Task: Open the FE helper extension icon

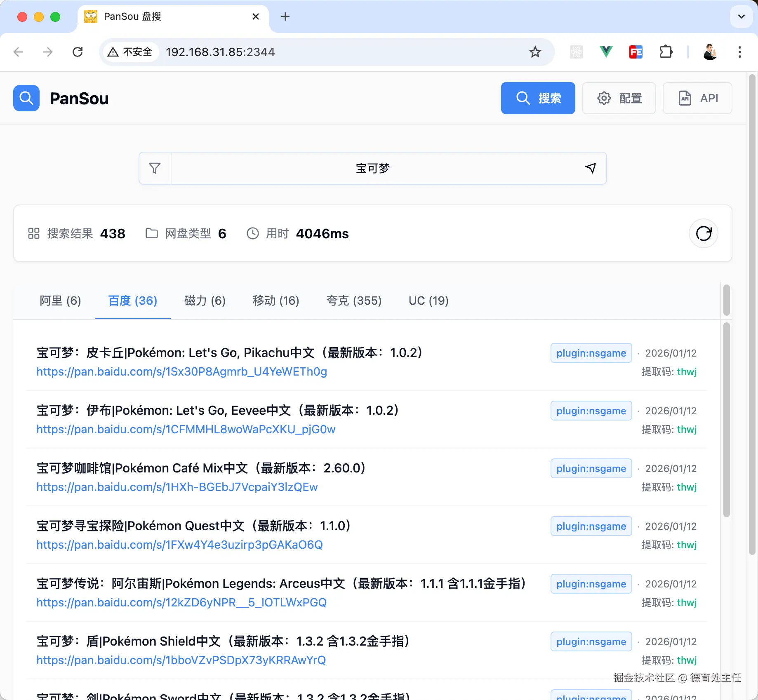Action: tap(636, 52)
